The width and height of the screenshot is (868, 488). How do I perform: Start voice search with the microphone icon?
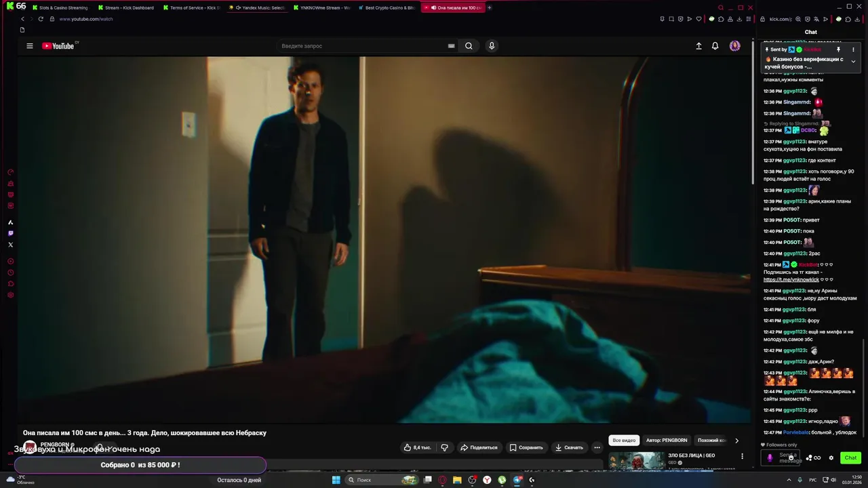[x=492, y=46]
